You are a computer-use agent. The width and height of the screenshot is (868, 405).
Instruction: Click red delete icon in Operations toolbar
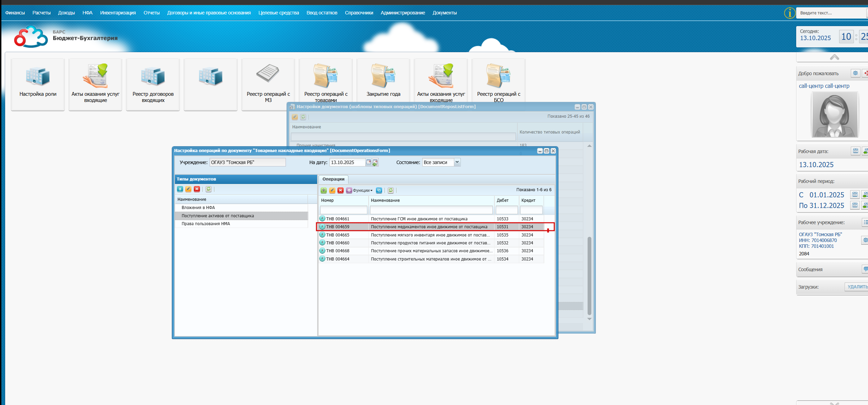coord(341,190)
